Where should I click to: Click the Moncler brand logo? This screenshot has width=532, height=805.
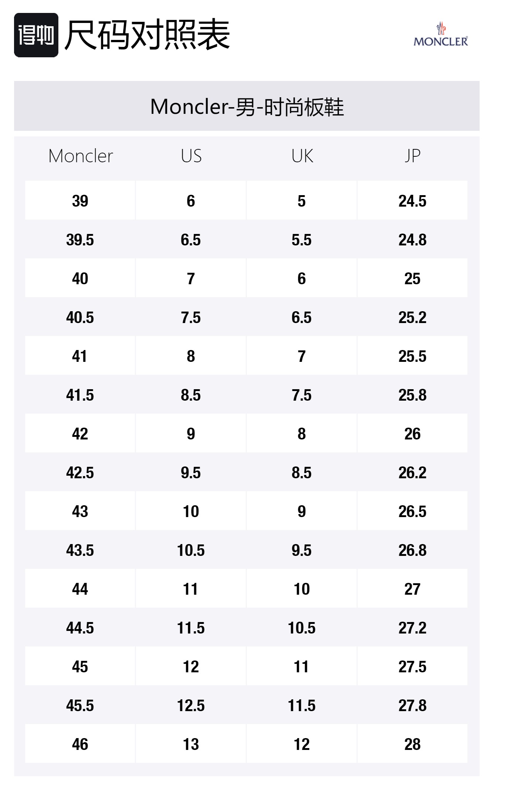click(440, 35)
